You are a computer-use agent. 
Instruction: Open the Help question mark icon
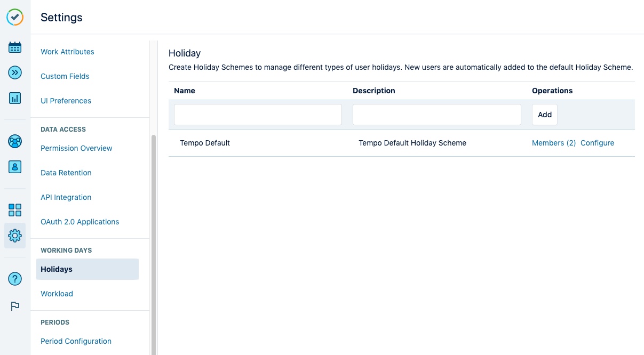(x=15, y=279)
